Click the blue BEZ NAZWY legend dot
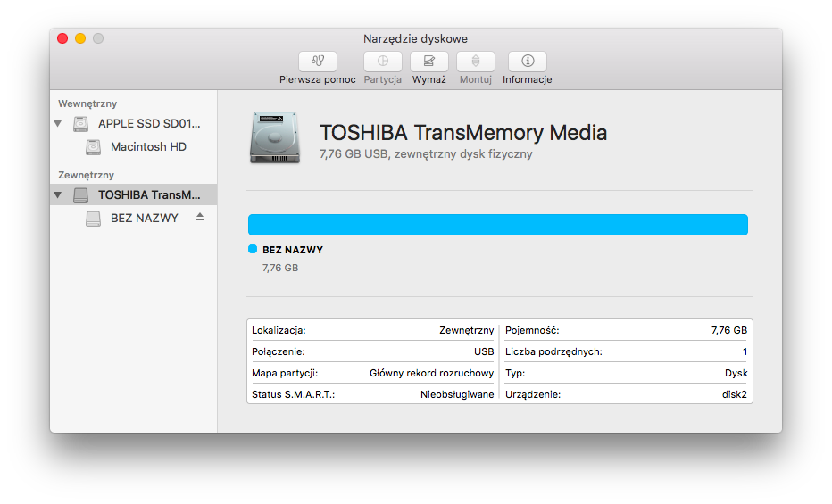 point(253,250)
